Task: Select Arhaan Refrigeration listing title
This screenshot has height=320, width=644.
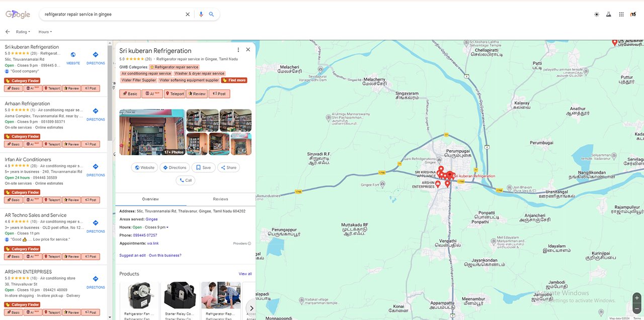Action: pyautogui.click(x=27, y=103)
